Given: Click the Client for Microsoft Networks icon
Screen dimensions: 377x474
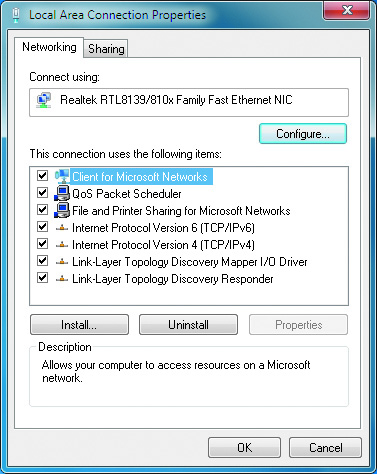Looking at the screenshot, I should (62, 176).
